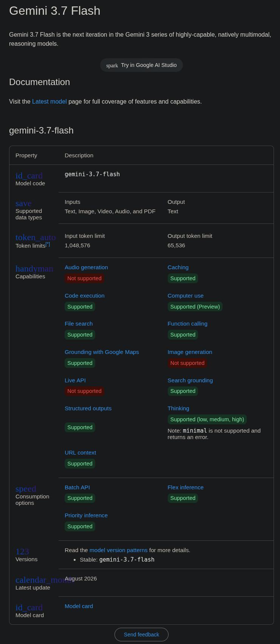Click the speed icon above Consumption options

click(x=26, y=489)
